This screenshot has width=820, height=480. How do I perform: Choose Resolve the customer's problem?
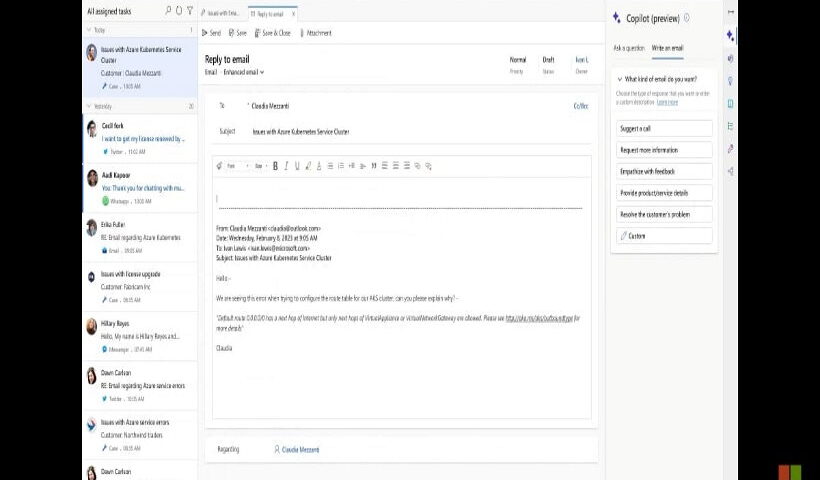click(664, 214)
